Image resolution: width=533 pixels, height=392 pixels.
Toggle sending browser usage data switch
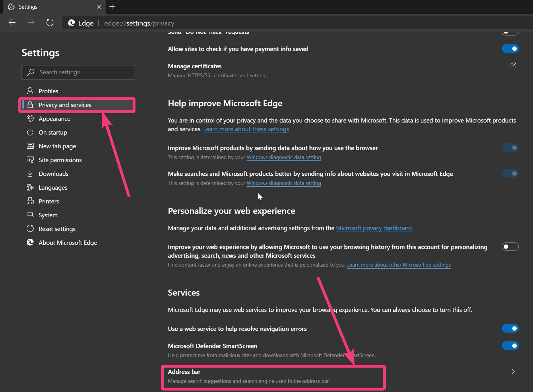coord(510,148)
